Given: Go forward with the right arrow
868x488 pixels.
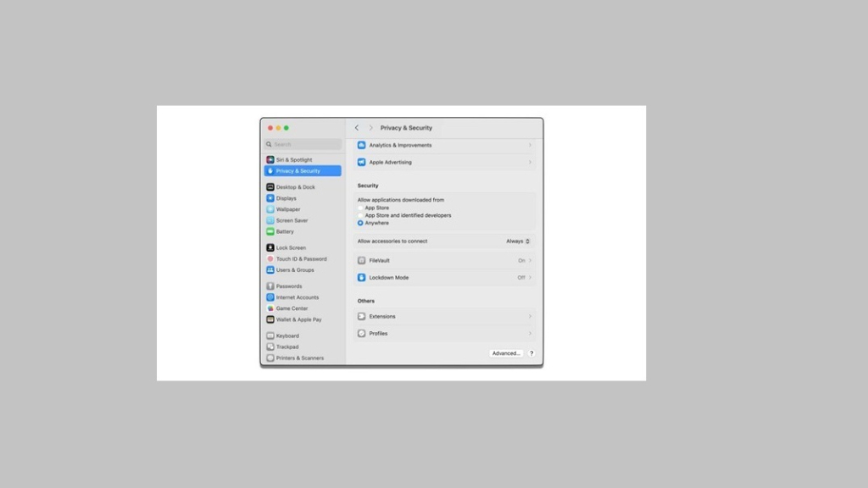Looking at the screenshot, I should pyautogui.click(x=371, y=128).
